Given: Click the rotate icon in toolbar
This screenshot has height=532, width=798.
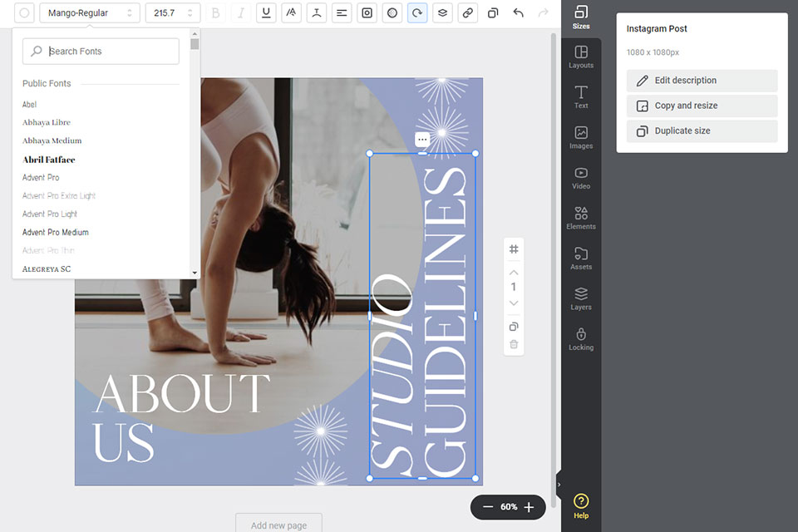Looking at the screenshot, I should point(417,13).
